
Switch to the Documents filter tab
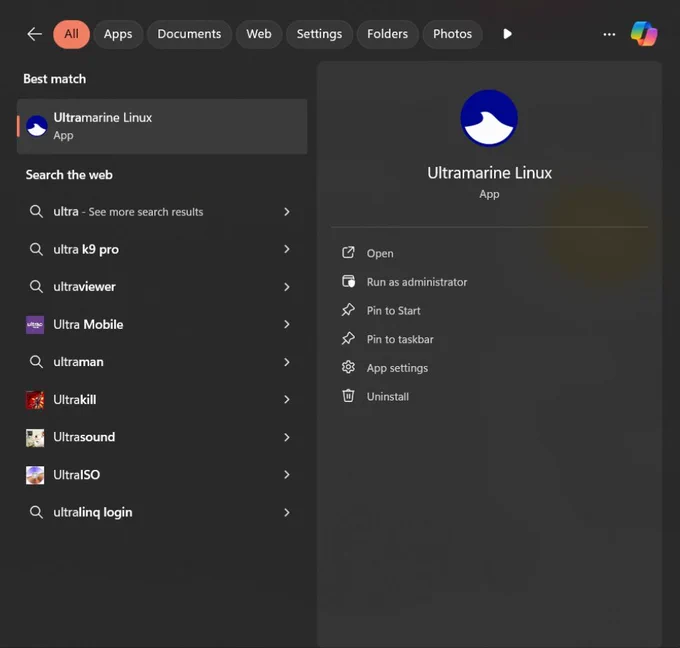coord(189,34)
